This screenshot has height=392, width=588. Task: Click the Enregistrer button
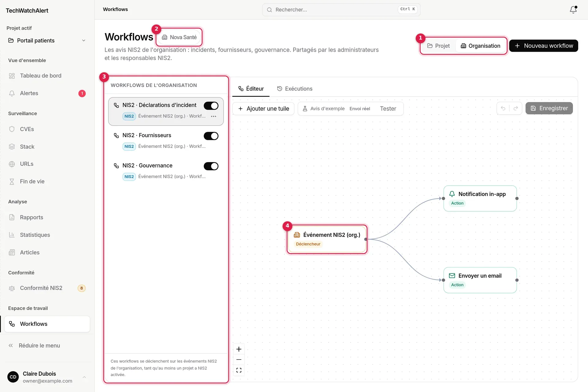click(549, 108)
